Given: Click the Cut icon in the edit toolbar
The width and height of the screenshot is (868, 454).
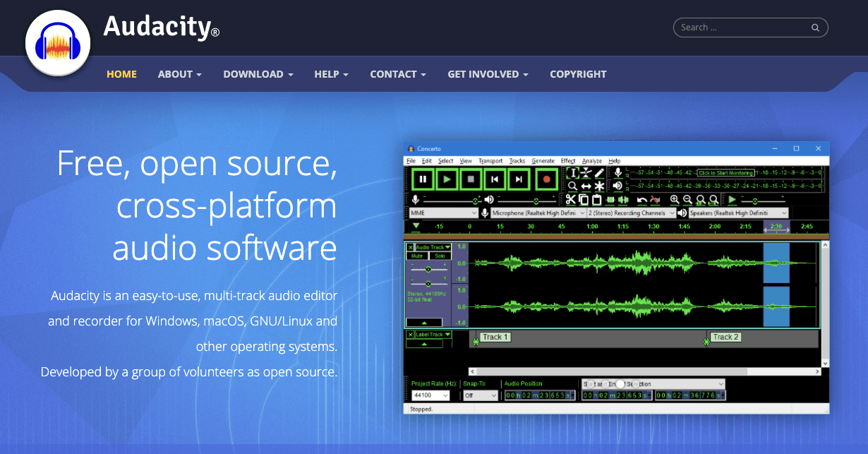Looking at the screenshot, I should [571, 200].
